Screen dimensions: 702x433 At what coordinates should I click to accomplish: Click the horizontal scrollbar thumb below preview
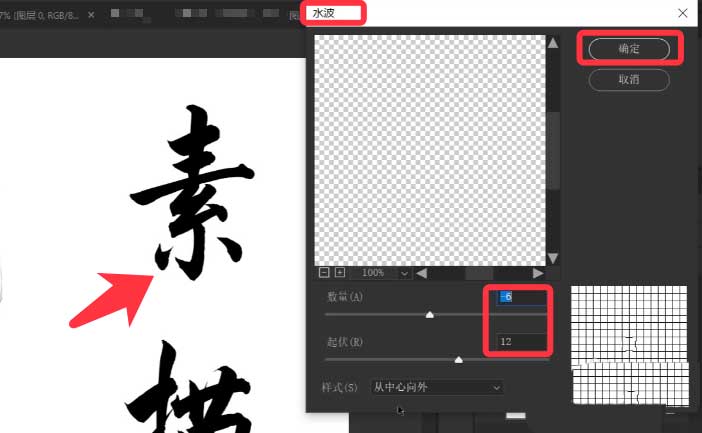tap(479, 272)
